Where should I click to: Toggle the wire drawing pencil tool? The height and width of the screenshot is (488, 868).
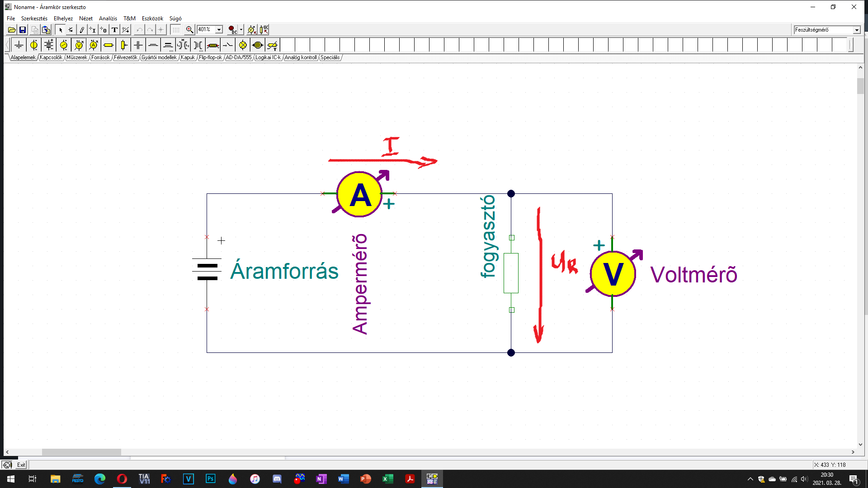click(82, 30)
